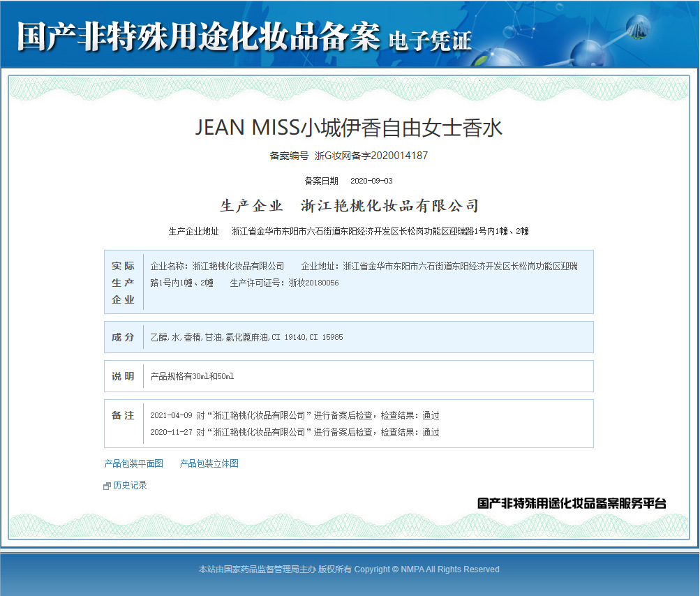Open the 产品包装平面图 link

click(x=133, y=463)
